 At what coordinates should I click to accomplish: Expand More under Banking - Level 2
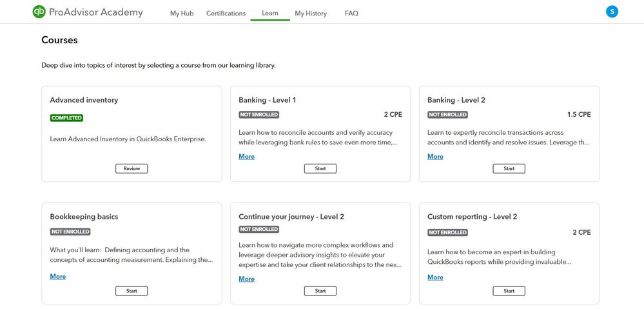[x=435, y=157]
